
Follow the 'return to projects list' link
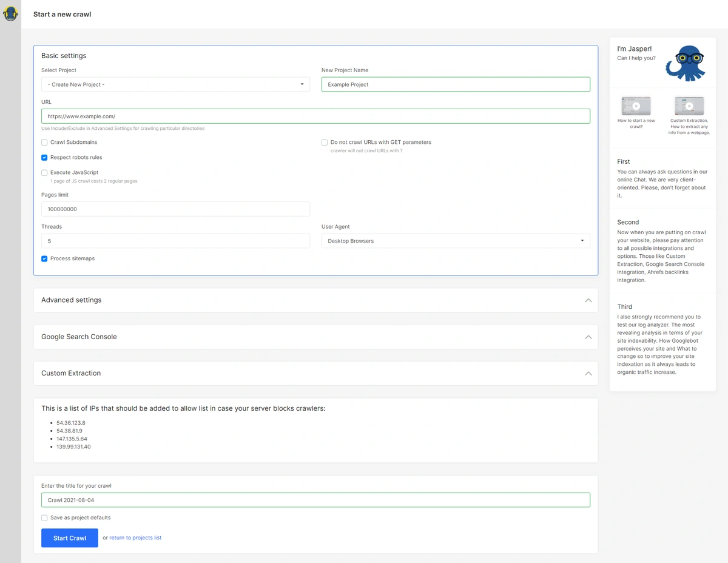pos(135,538)
